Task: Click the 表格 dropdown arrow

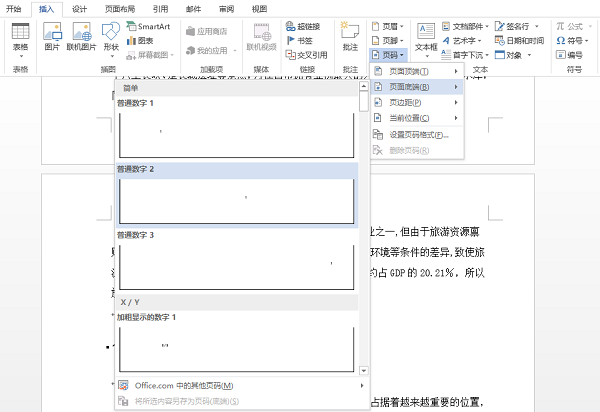Action: [21, 56]
